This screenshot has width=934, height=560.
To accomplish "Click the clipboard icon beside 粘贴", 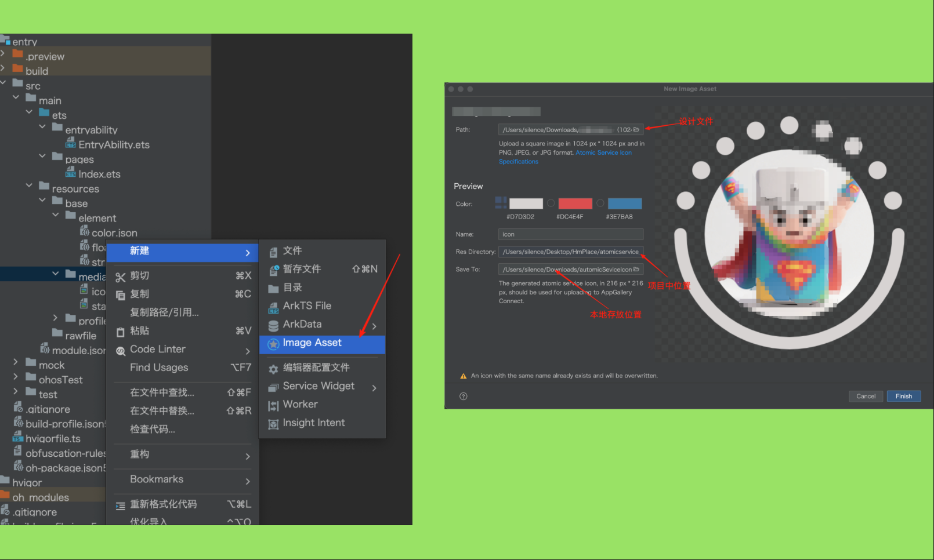I will pos(120,332).
